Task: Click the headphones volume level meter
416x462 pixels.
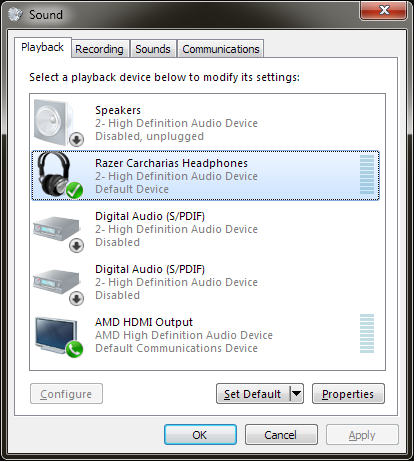Action: coord(367,174)
